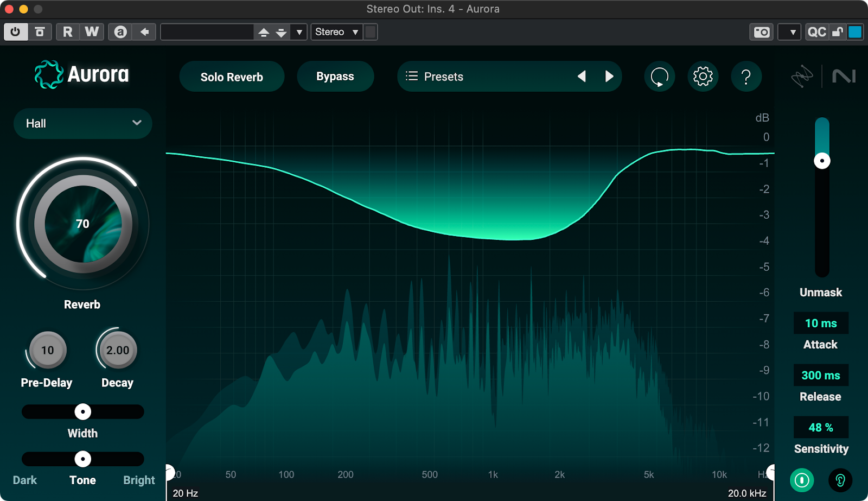
Task: Open the Stereo routing dropdown
Action: (x=336, y=32)
